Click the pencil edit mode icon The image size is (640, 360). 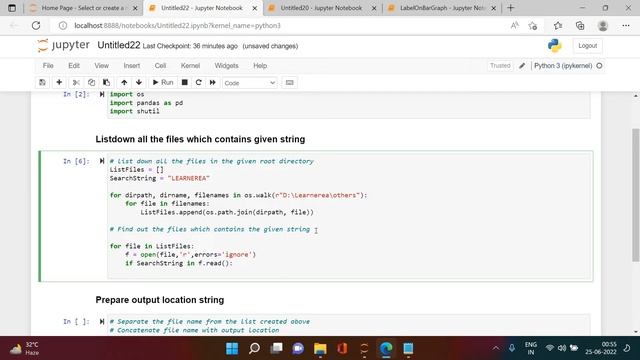522,66
